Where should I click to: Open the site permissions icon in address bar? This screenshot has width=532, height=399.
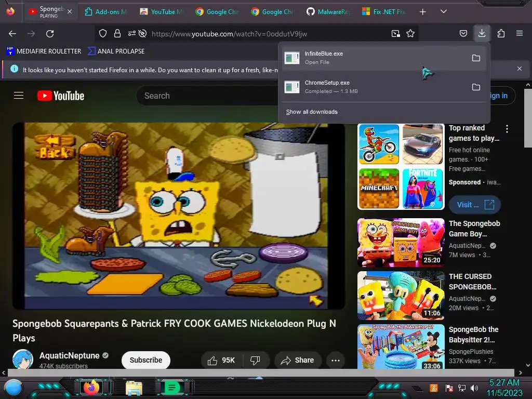[131, 33]
